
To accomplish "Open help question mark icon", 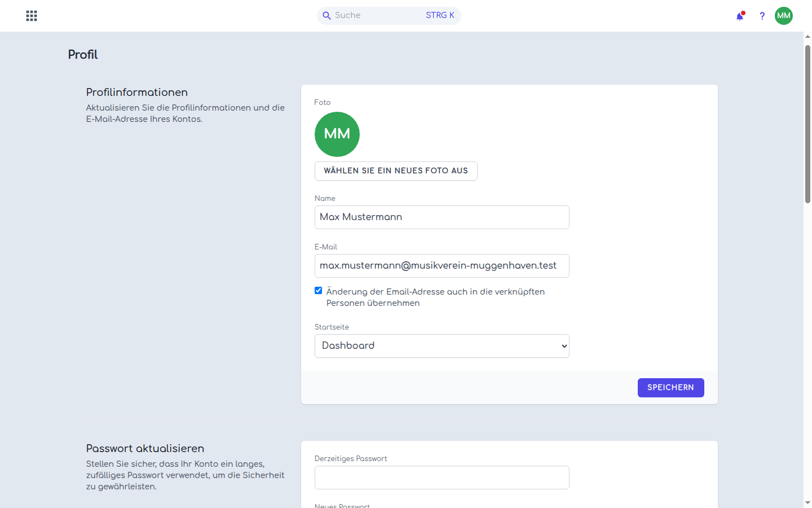I will coord(762,16).
